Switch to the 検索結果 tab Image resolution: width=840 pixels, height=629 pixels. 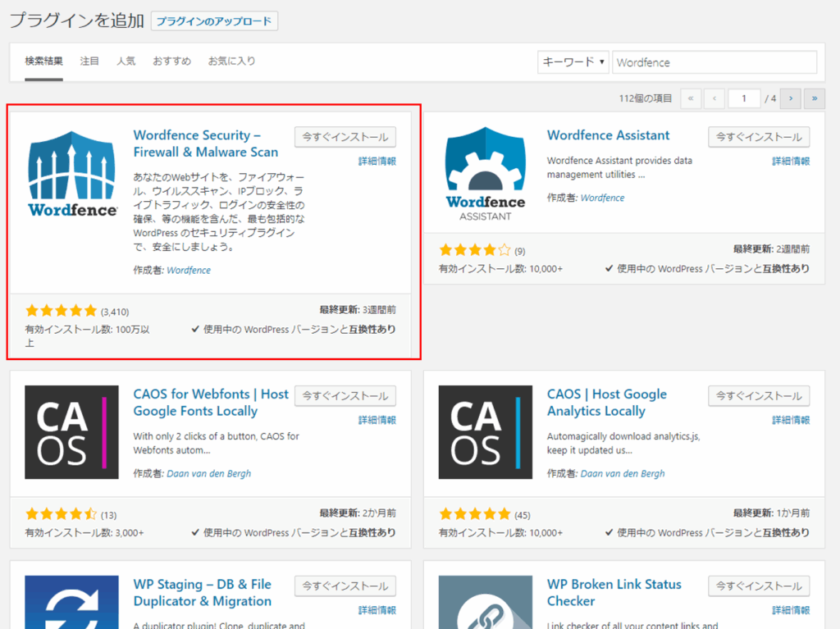(44, 61)
